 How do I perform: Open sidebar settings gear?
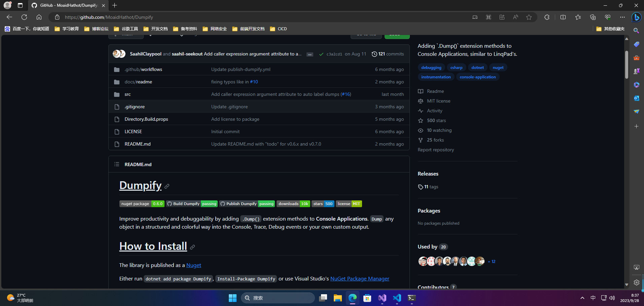click(x=636, y=282)
